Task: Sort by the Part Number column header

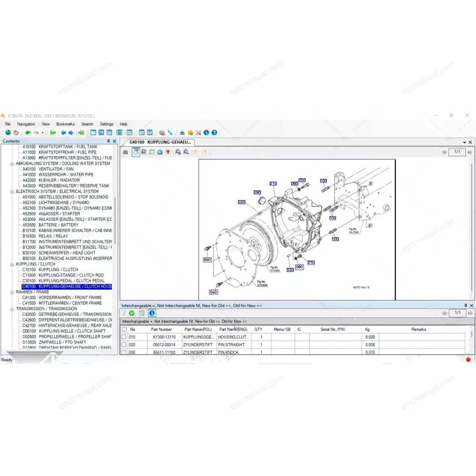Action: coord(161,329)
